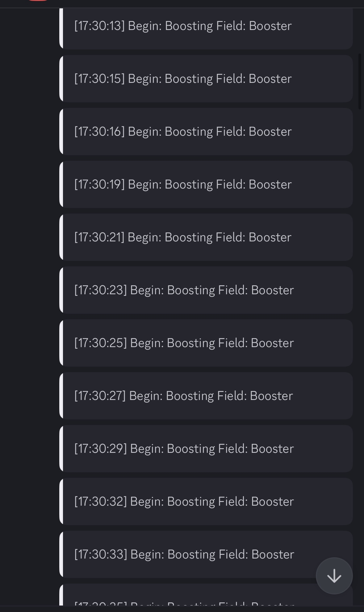This screenshot has height=612, width=364.
Task: Tap the 17:30:21 Booster log entry
Action: coord(206,237)
